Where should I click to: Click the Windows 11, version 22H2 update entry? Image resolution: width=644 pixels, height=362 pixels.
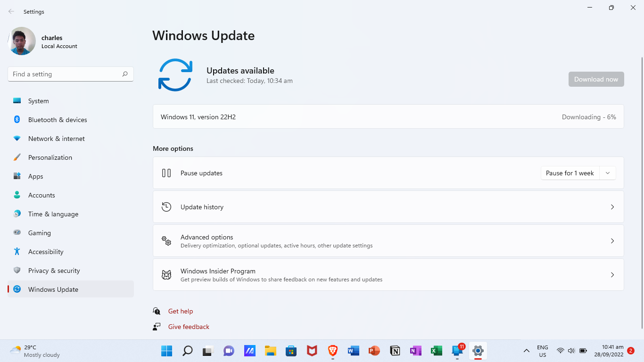click(388, 116)
